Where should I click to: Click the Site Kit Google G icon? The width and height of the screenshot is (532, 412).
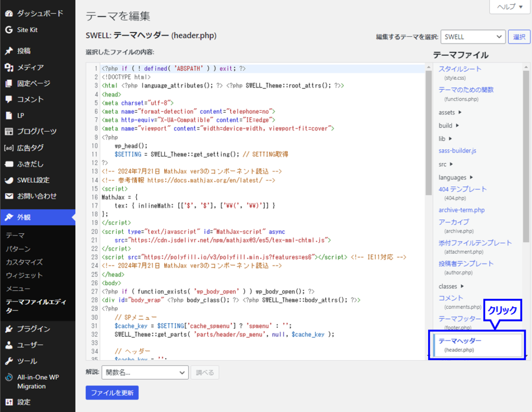[x=9, y=30]
